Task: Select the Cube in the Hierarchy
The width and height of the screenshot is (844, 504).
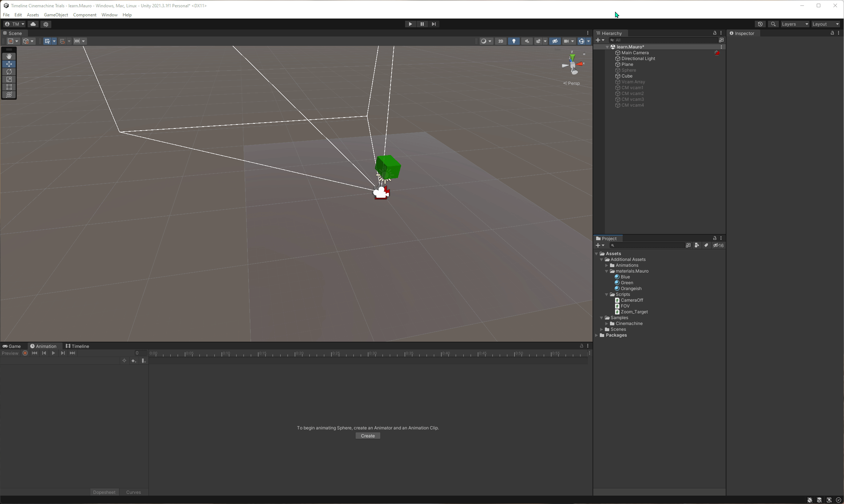Action: 627,76
